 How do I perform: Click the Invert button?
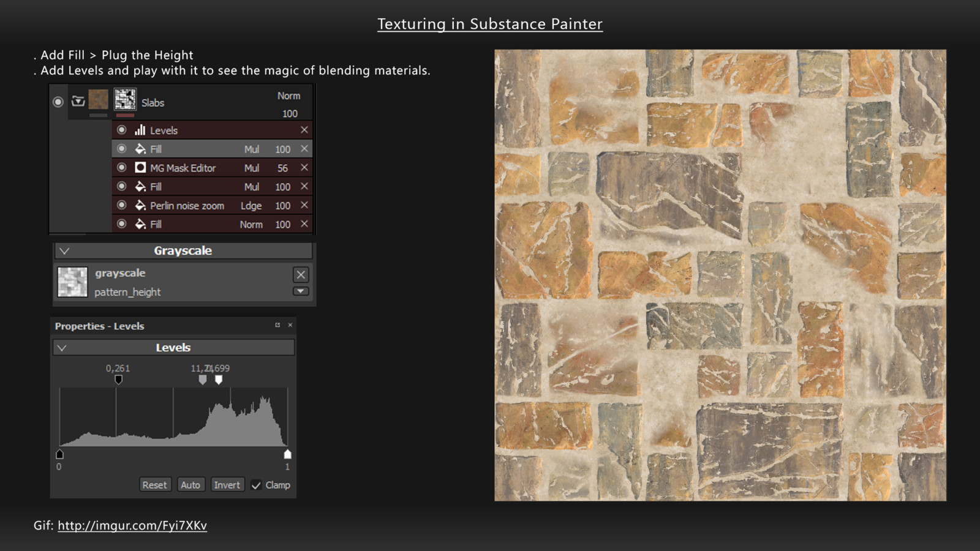click(227, 485)
